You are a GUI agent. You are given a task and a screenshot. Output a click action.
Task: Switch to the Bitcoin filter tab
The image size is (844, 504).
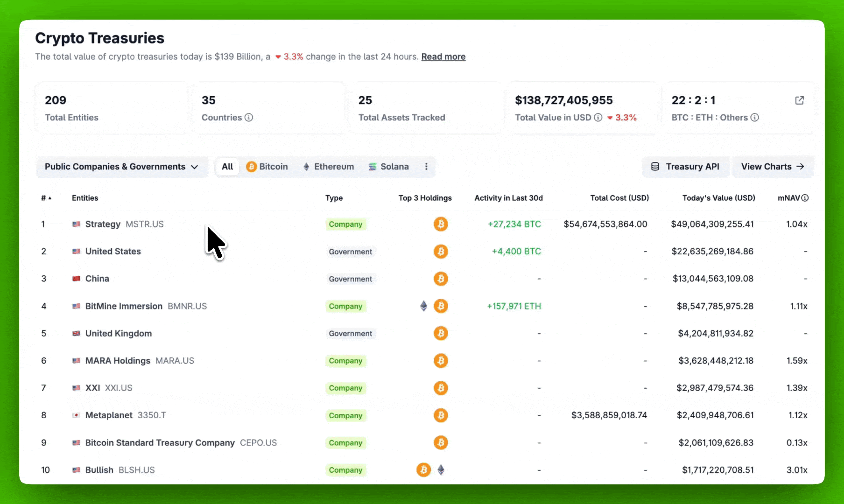pos(267,167)
